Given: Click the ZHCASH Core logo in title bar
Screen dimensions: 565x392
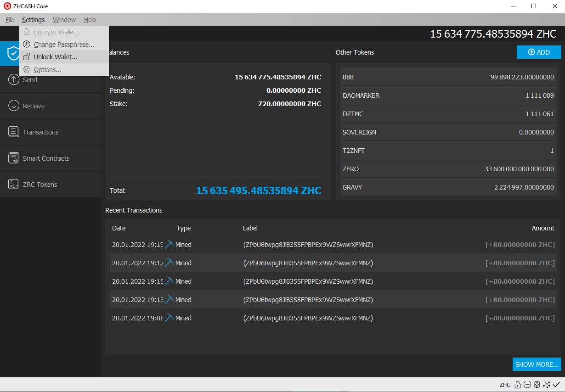Looking at the screenshot, I should [x=7, y=6].
